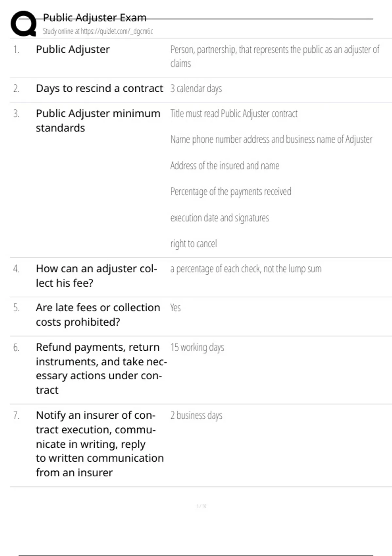Click the 'Address of the insured and name' line

pos(225,166)
